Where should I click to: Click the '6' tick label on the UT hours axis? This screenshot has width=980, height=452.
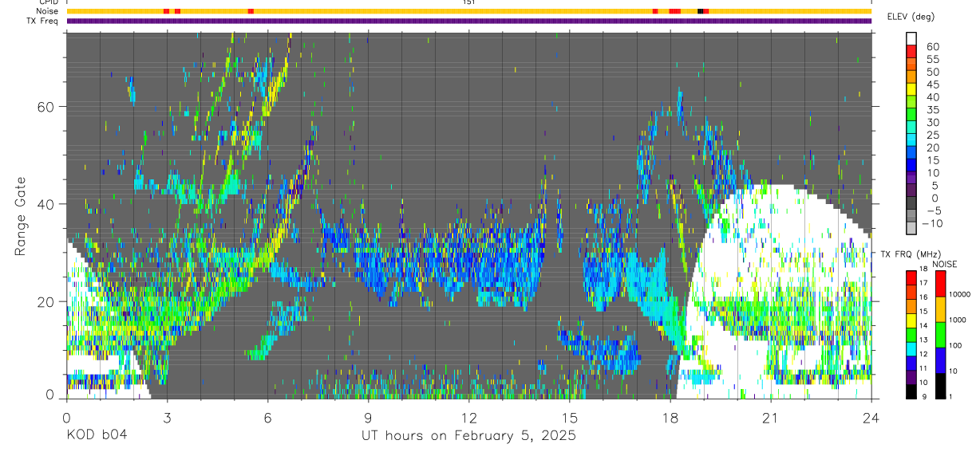[267, 417]
